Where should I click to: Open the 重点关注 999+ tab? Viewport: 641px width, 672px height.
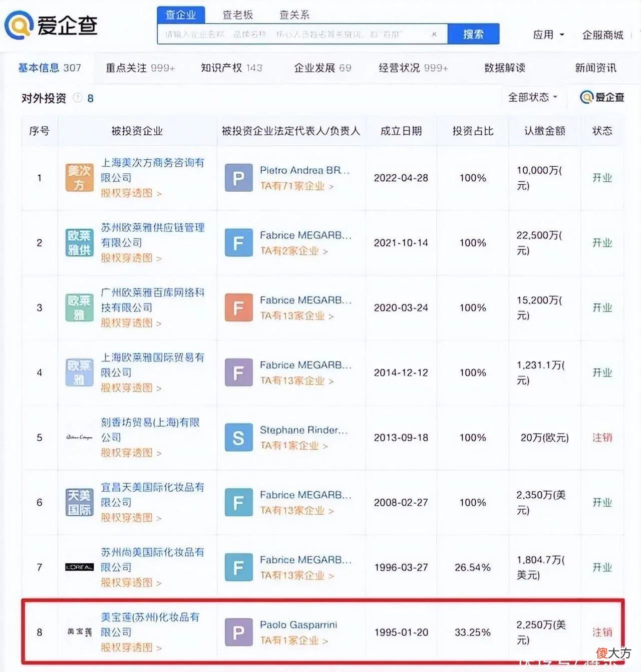(140, 68)
